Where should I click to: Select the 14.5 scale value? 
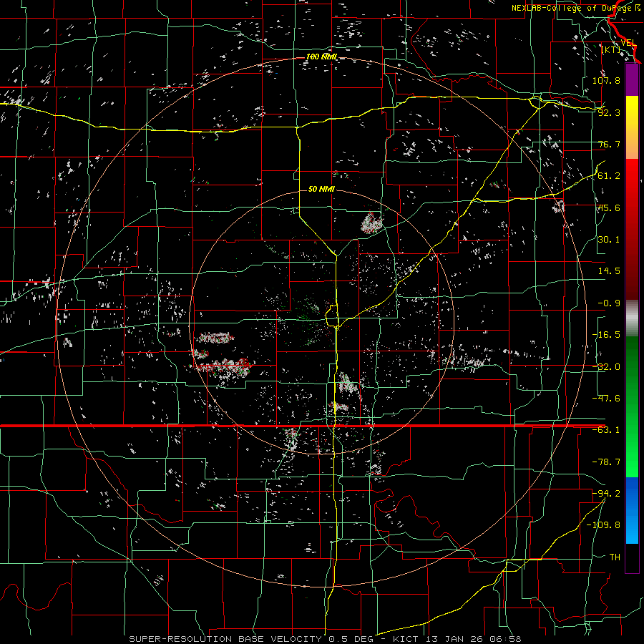609,271
